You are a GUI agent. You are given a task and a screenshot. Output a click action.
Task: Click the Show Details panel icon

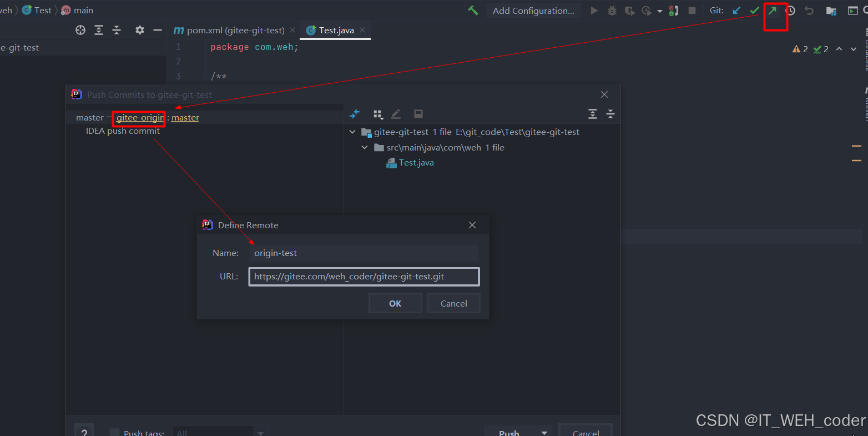click(x=418, y=114)
